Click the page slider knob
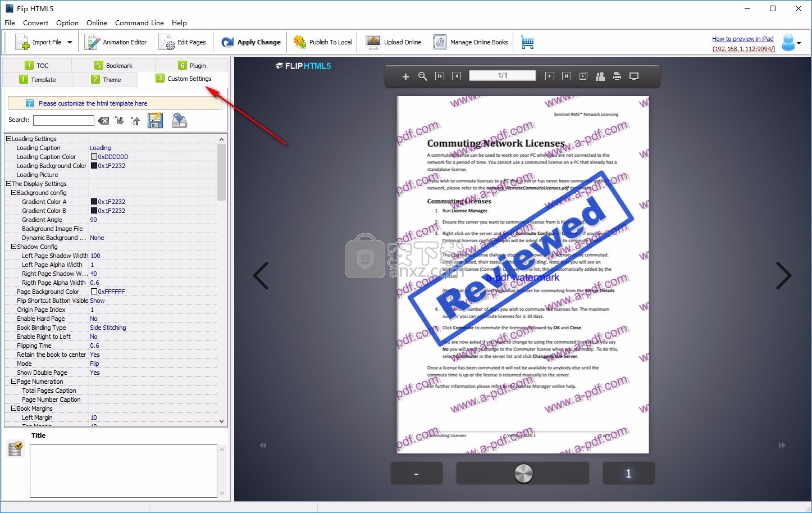 pyautogui.click(x=523, y=473)
